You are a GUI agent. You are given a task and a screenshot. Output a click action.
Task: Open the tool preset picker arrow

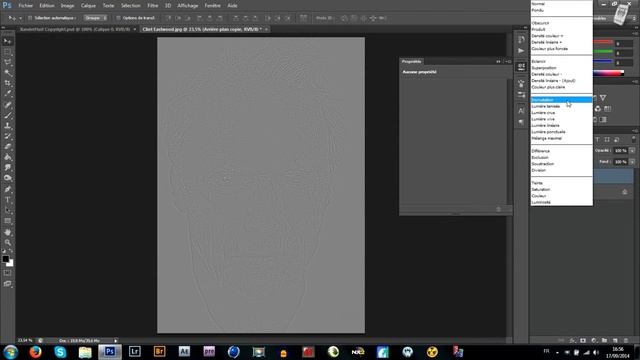pos(20,18)
